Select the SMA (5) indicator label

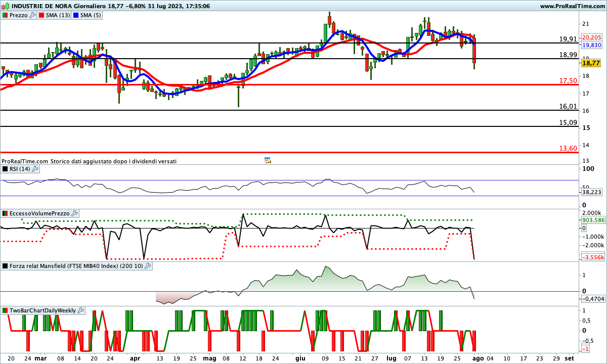91,15
